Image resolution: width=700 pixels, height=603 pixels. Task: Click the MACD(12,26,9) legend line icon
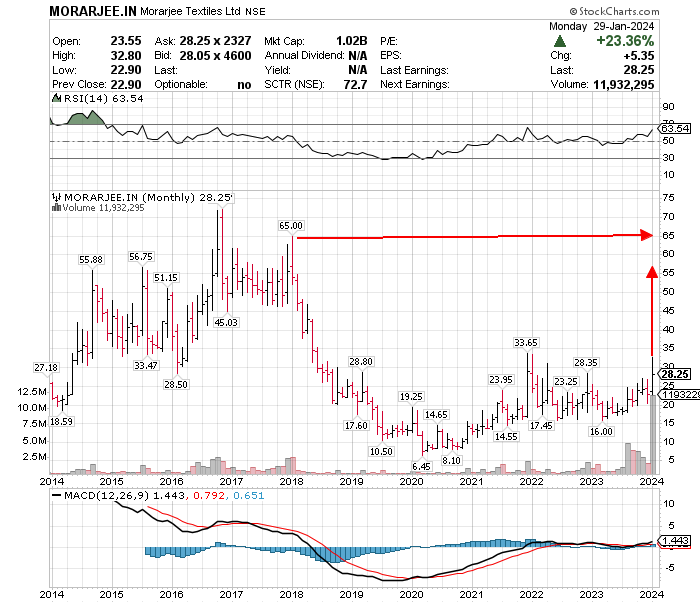tap(57, 495)
